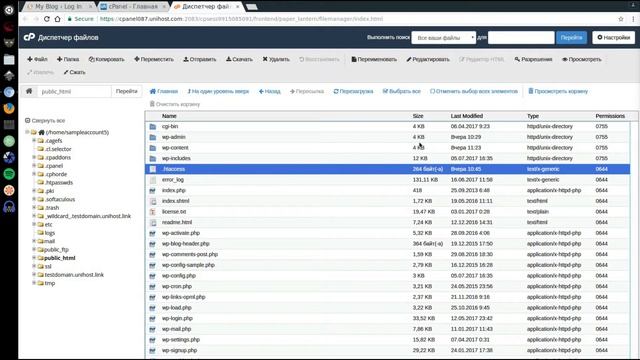Image resolution: width=640 pixels, height=360 pixels.
Task: Select the .htaccess file row
Action: (387, 169)
